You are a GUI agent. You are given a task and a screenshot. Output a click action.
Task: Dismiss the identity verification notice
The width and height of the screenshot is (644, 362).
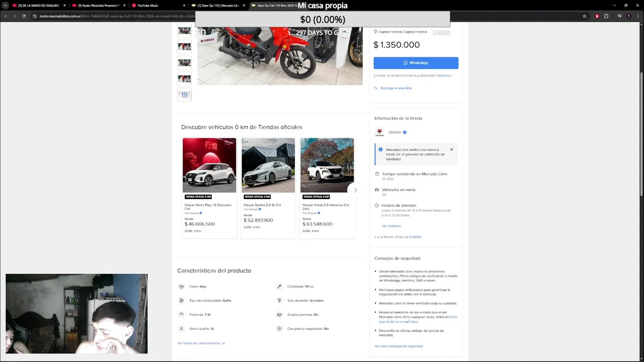451,149
